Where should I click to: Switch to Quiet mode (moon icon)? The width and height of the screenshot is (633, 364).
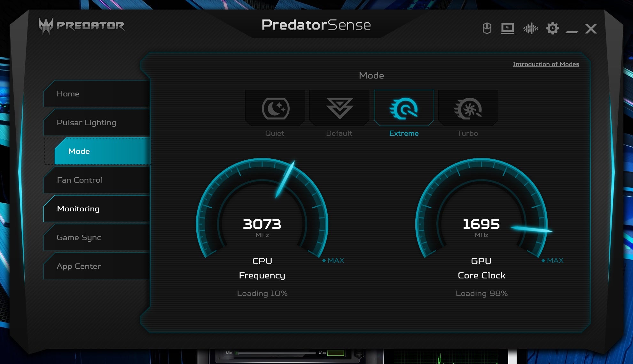[275, 109]
